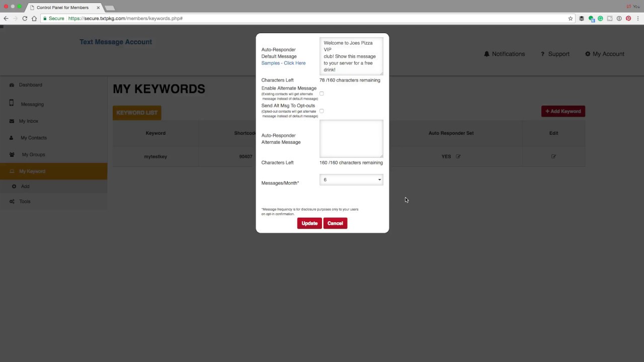
Task: Open the green extension with badge
Action: [591, 19]
